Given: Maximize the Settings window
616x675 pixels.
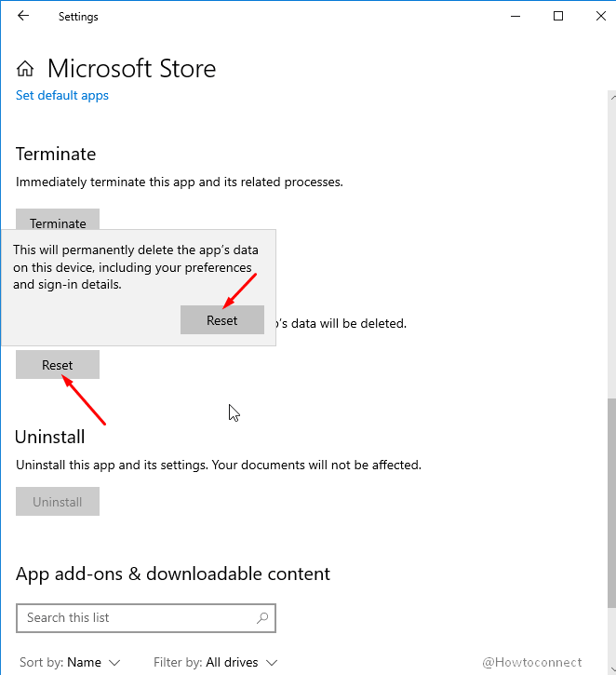Looking at the screenshot, I should point(558,17).
